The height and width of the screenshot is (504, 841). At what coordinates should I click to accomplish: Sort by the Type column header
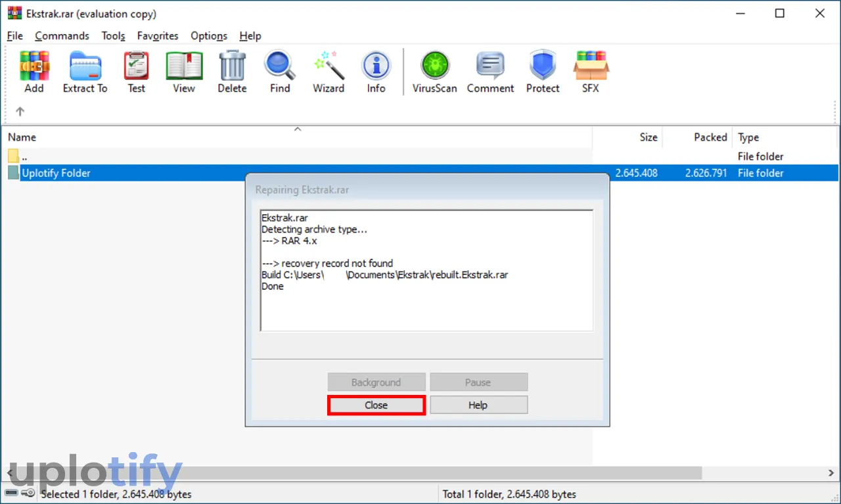point(785,137)
